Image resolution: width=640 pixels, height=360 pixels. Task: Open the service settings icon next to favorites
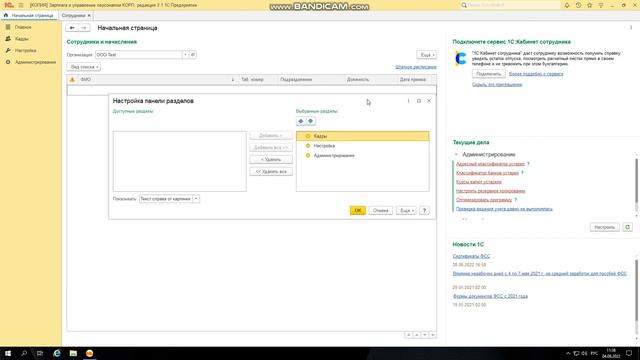pos(601,5)
